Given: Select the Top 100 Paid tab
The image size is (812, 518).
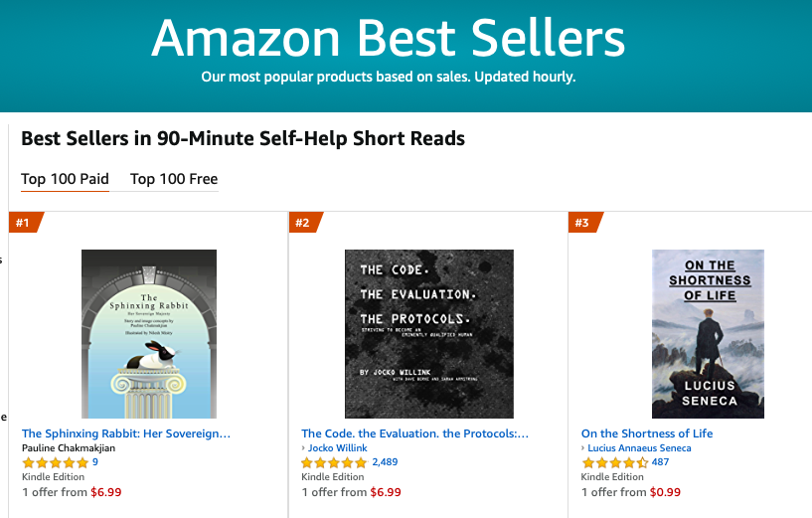Looking at the screenshot, I should point(65,179).
